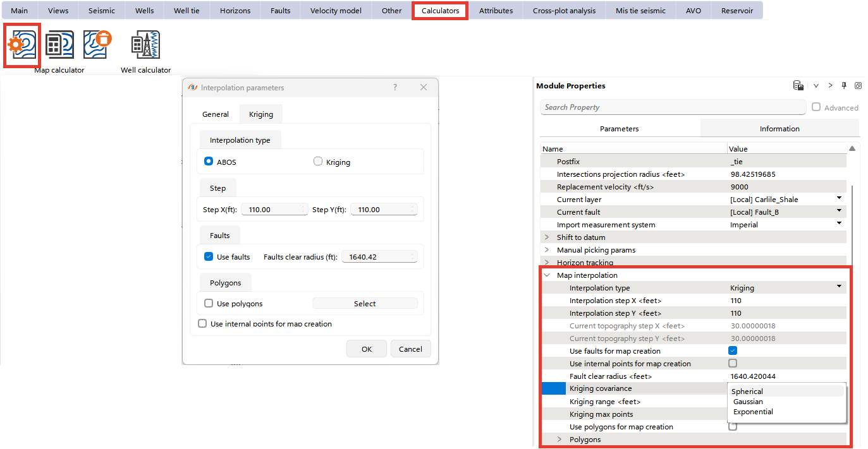Choose Gaussian from Kriging covariance list
This screenshot has height=449, width=868.
(x=748, y=402)
